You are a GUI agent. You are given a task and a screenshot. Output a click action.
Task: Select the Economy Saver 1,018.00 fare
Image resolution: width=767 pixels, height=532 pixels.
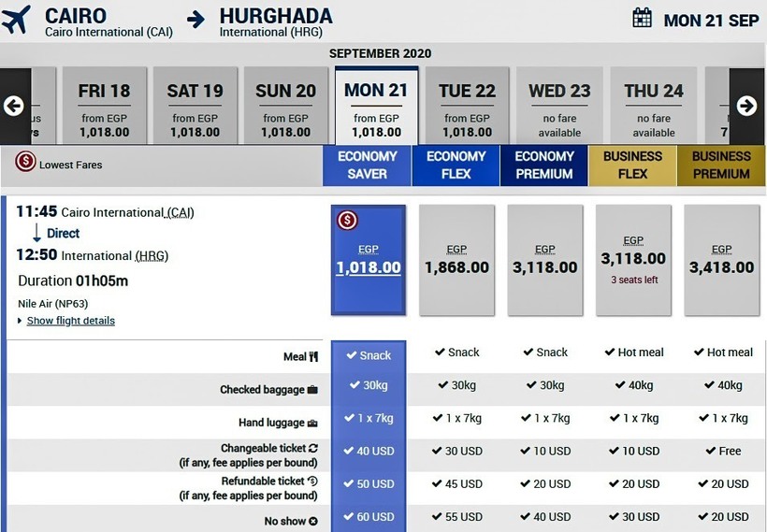click(369, 260)
